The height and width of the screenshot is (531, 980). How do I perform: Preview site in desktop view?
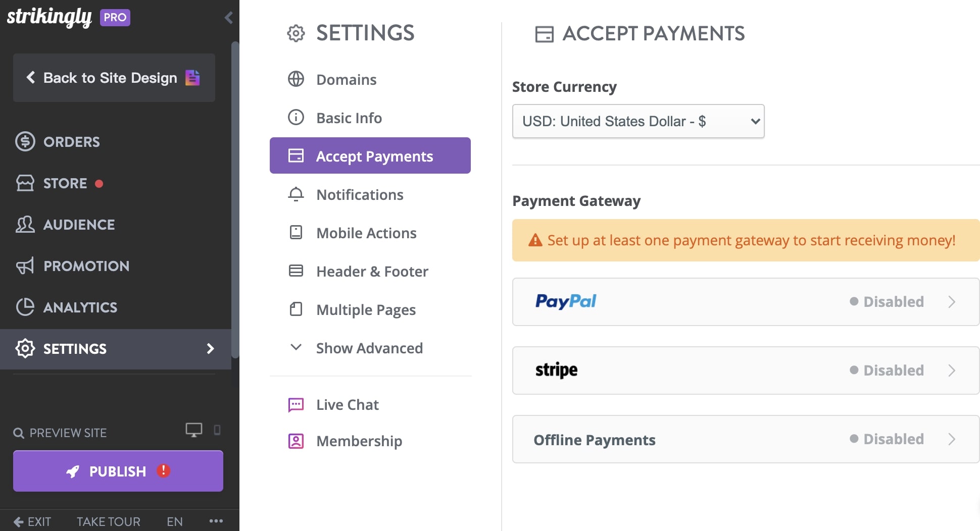click(193, 430)
